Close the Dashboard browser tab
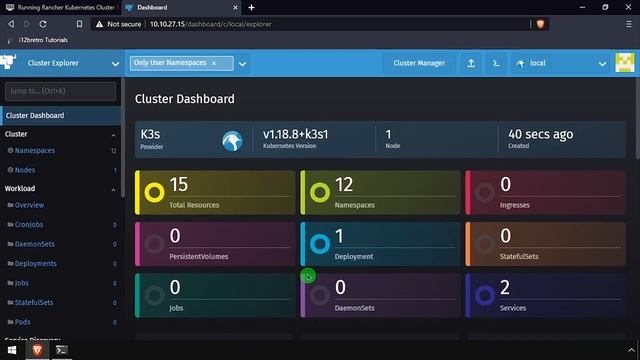Screen dimensions: 640x360 236,7
